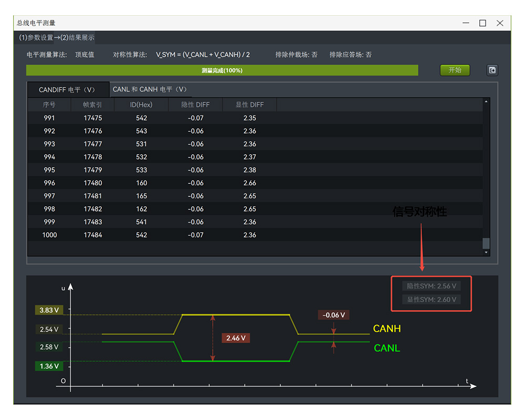
Task: Maximize the 总线电平测量 window
Action: pyautogui.click(x=482, y=23)
